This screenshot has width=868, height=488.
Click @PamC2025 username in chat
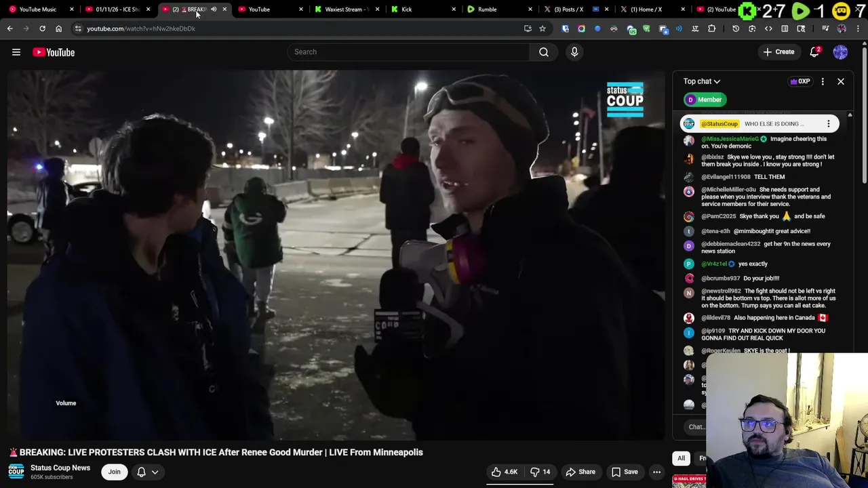point(719,216)
